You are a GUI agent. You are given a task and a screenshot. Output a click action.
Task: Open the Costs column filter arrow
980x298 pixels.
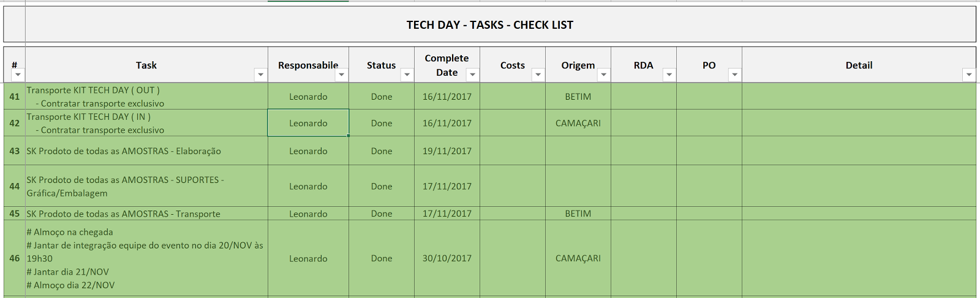pos(538,75)
